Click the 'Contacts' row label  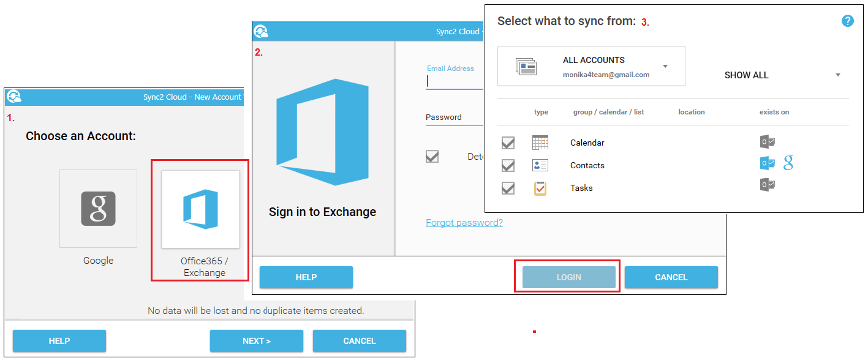coord(587,165)
